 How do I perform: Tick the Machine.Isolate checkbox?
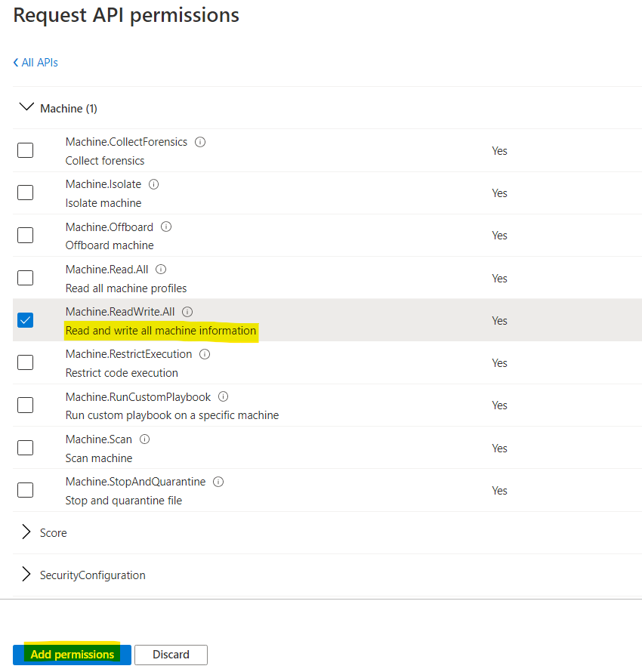coord(26,193)
